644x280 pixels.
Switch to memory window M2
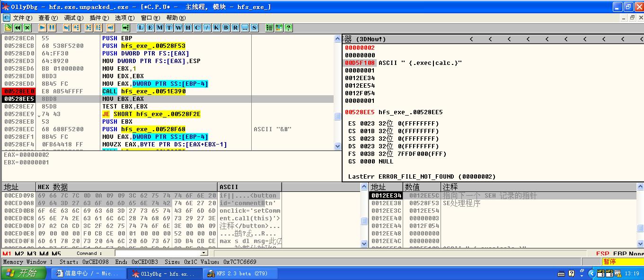(19, 254)
